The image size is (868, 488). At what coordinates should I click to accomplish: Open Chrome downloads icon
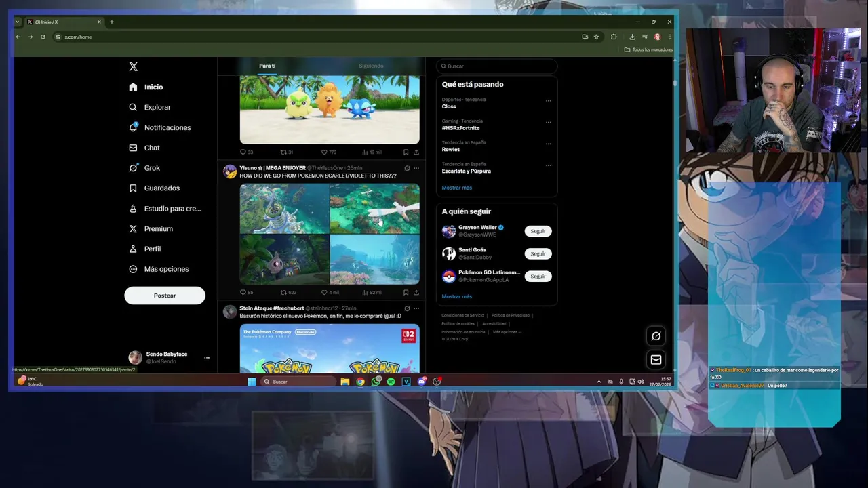[632, 37]
